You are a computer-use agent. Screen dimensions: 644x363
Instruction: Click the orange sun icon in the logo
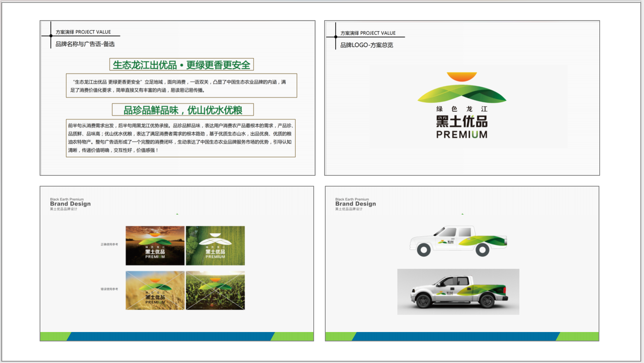pos(462,76)
